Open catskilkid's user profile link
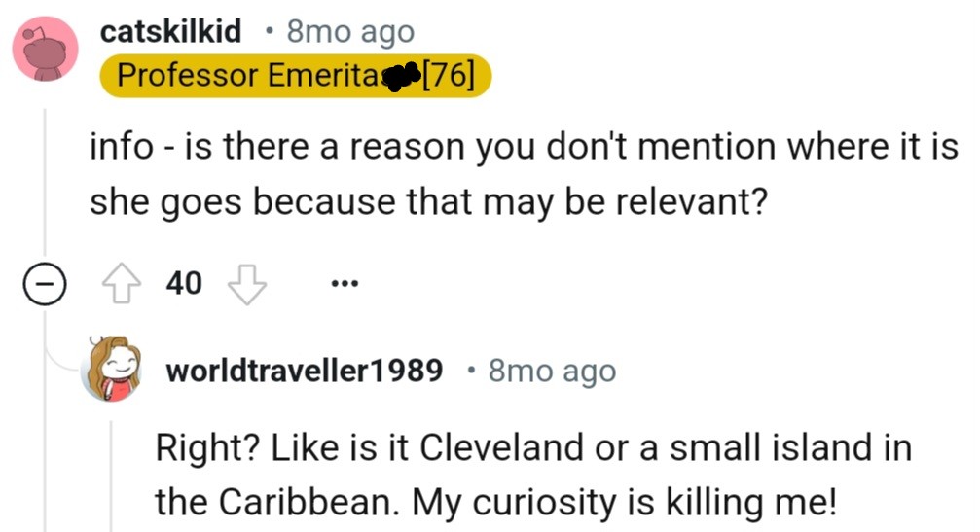 (171, 31)
